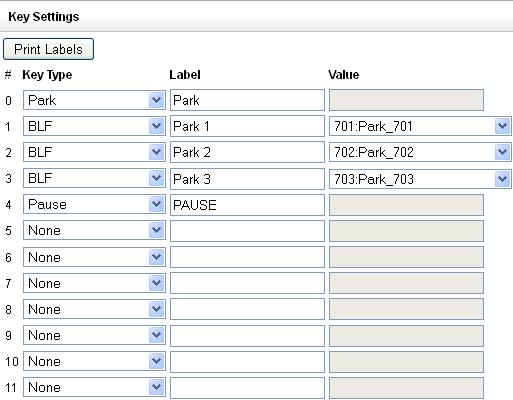
Task: Click the empty Label field for key 10
Action: coord(247,362)
